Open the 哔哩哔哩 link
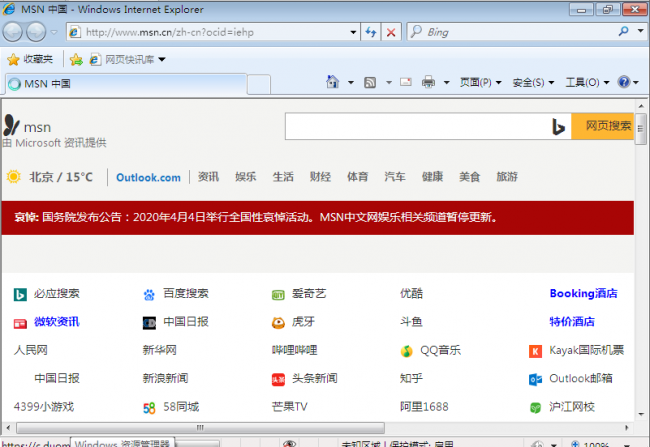Image resolution: width=650 pixels, height=447 pixels. [x=294, y=350]
